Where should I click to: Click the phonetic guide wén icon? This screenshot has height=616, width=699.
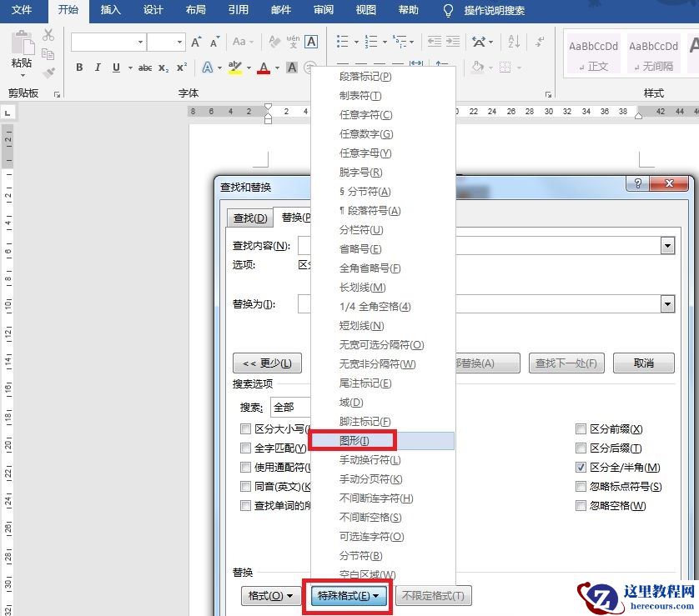(293, 42)
